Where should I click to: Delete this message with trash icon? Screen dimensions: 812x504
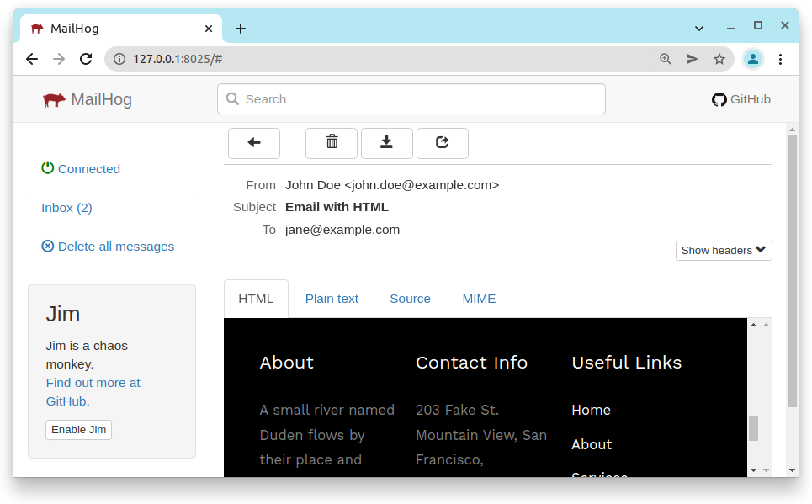click(332, 143)
